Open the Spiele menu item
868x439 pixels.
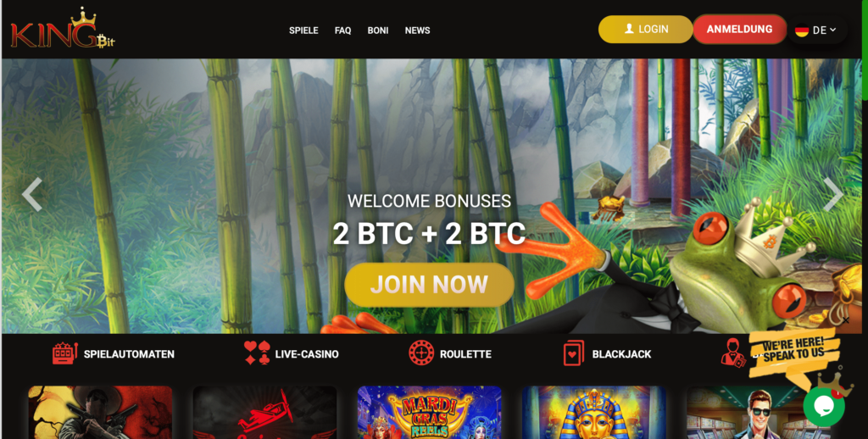click(303, 31)
